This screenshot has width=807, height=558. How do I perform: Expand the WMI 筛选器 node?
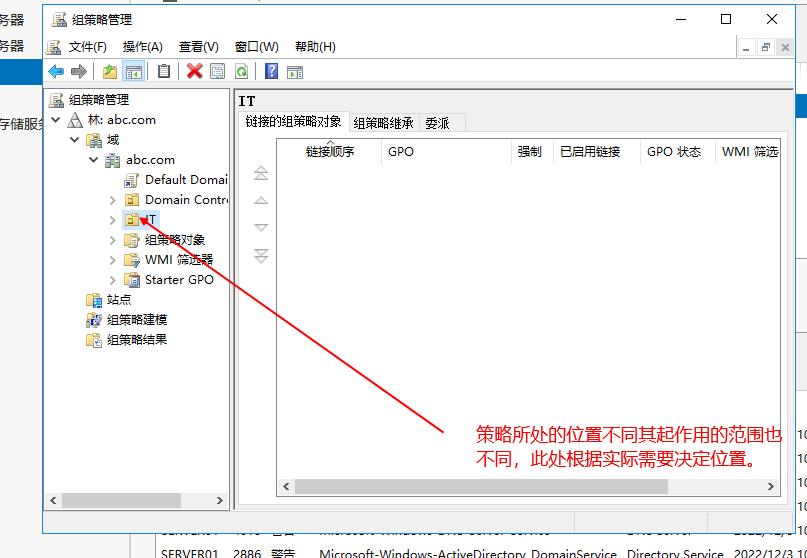[x=112, y=260]
